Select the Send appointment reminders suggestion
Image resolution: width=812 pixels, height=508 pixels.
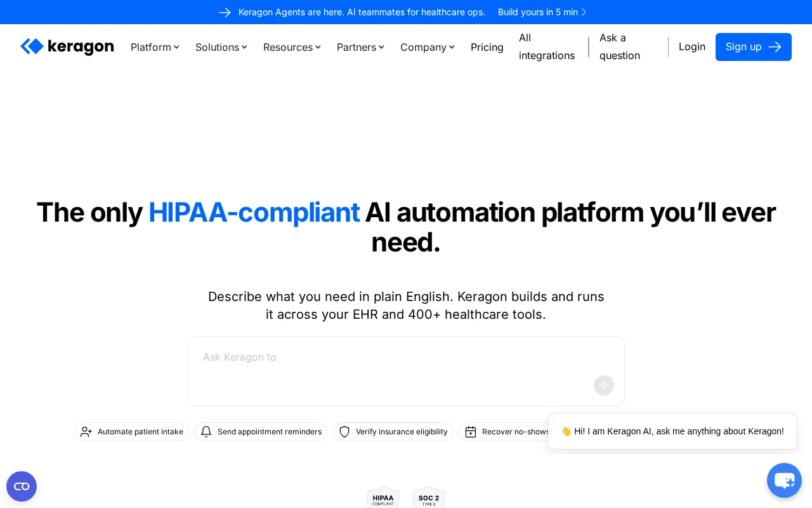click(261, 432)
